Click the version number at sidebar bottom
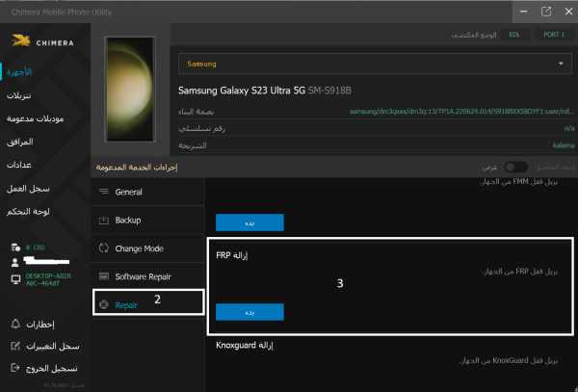The height and width of the screenshot is (392, 578). coord(65,385)
